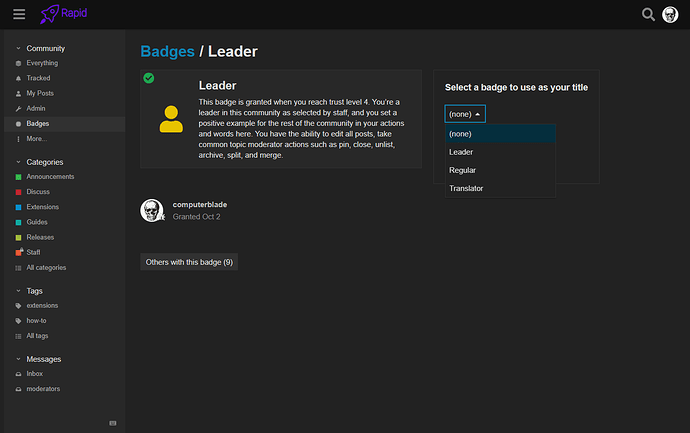Open Inbox messages link

tap(35, 374)
